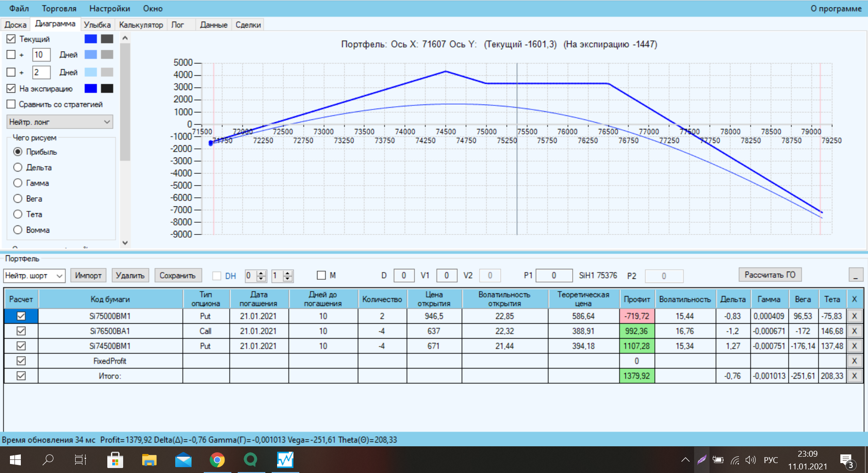Toggle the Текущий checkbox
The width and height of the screenshot is (868, 473).
tap(11, 39)
